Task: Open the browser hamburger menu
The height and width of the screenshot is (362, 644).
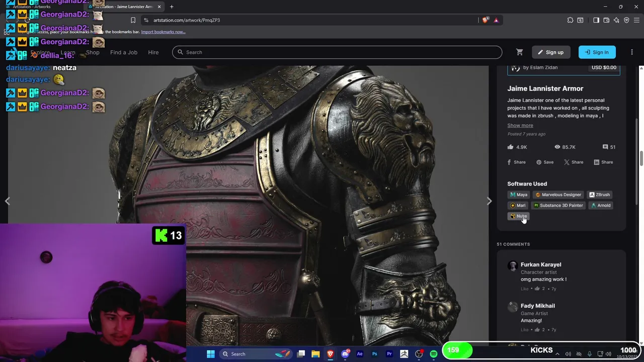Action: pos(636,20)
